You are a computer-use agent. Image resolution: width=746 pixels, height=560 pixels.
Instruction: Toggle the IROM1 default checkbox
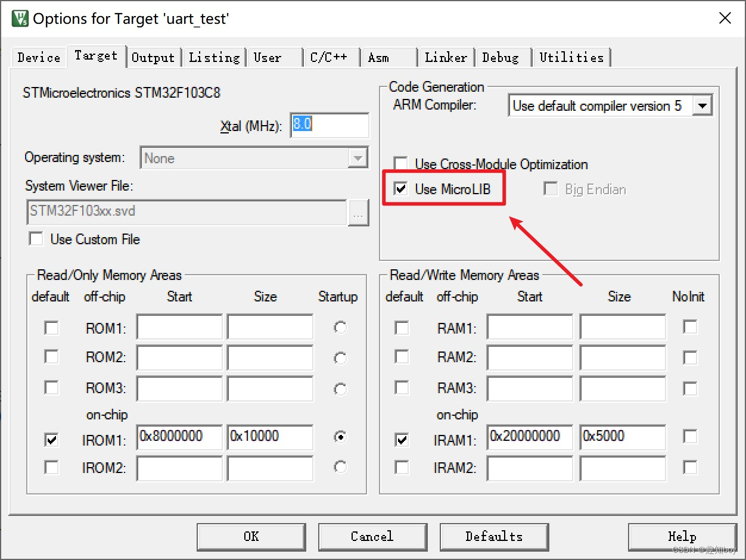coord(52,440)
